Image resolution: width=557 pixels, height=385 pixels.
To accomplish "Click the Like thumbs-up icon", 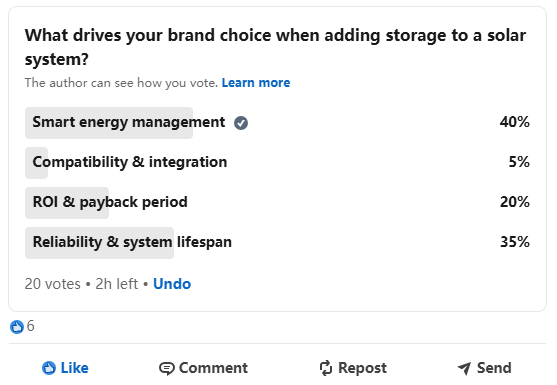I will click(x=49, y=368).
